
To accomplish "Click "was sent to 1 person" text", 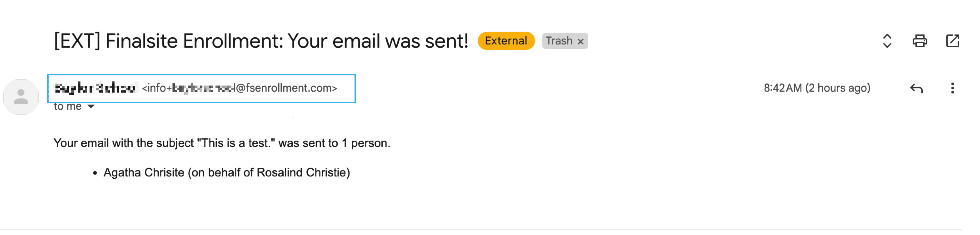I will click(334, 143).
